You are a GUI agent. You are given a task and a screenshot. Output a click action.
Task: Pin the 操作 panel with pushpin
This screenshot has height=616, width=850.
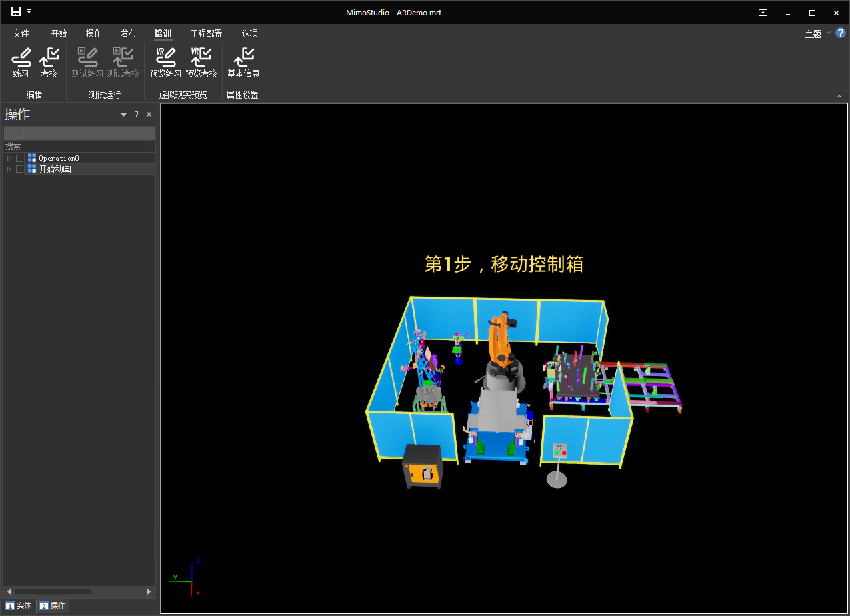tap(137, 115)
